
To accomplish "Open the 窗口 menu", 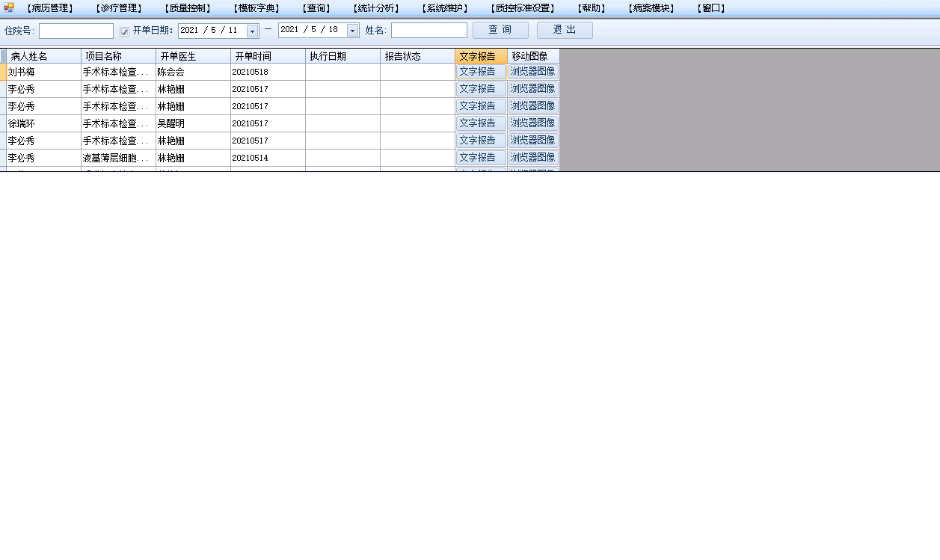I will 711,8.
